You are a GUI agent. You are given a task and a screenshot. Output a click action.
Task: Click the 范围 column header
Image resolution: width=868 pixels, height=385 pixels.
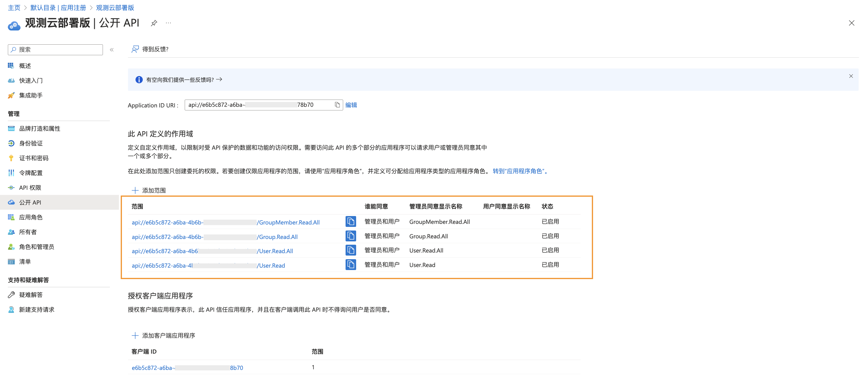[137, 206]
